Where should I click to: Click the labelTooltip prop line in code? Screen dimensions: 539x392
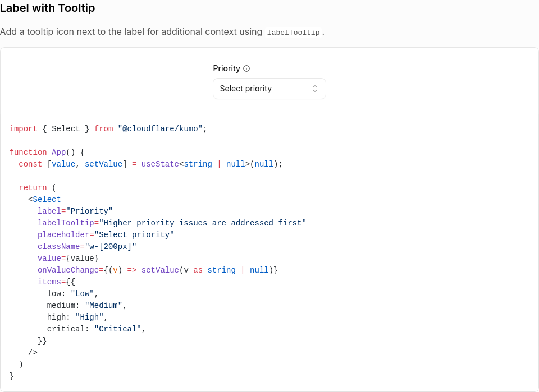[x=172, y=223]
